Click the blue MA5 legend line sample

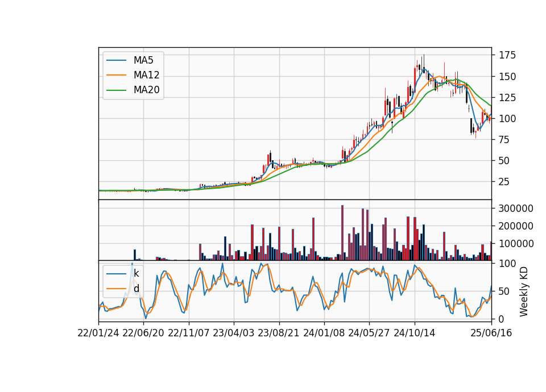pyautogui.click(x=116, y=61)
